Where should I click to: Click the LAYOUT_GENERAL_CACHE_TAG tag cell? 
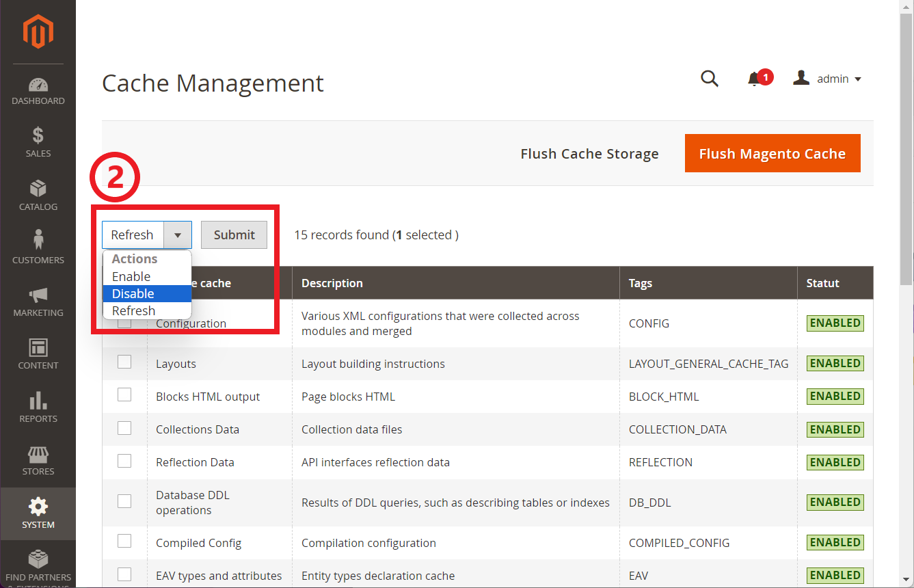(x=709, y=364)
